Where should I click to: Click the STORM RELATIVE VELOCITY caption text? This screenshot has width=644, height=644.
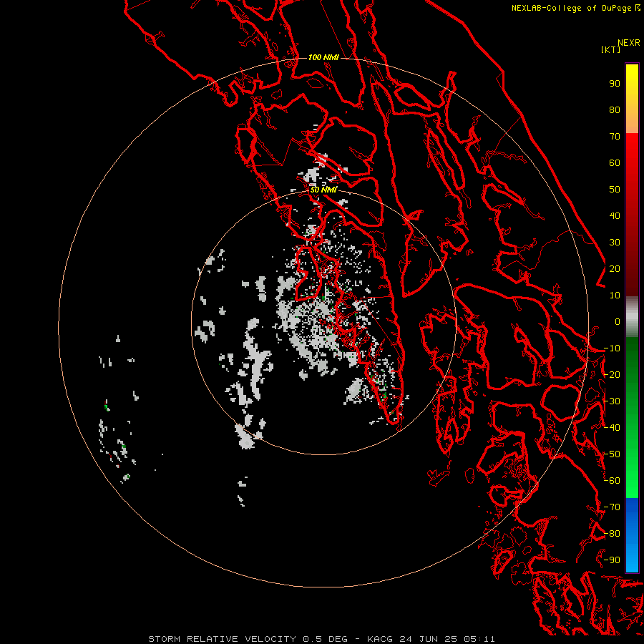coord(222,639)
